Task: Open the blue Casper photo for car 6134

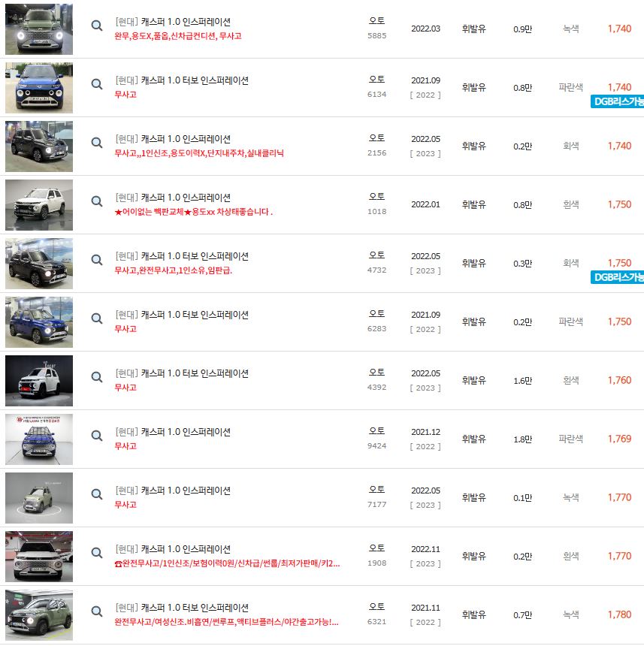Action: 39,88
